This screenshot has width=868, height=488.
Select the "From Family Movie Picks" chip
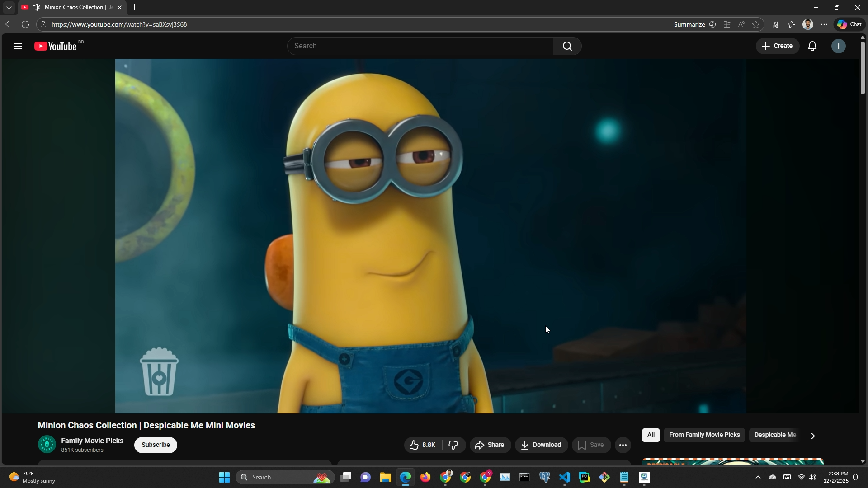coord(704,435)
